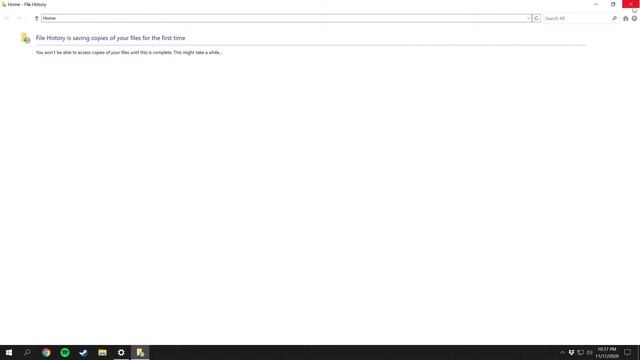640x360 pixels.
Task: Click 'File History is saving copies' heading
Action: 111,38
